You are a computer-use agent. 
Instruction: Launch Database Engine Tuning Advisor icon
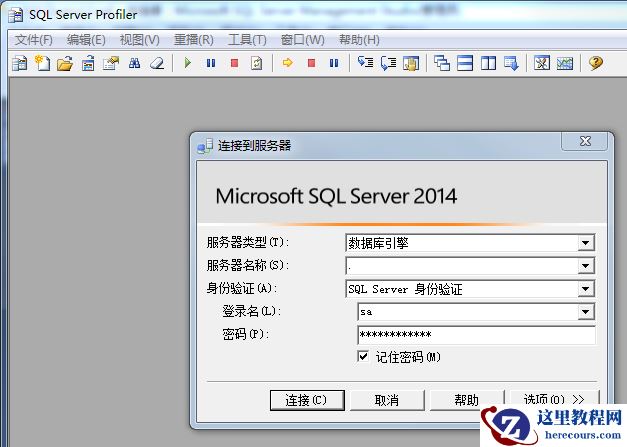point(542,63)
